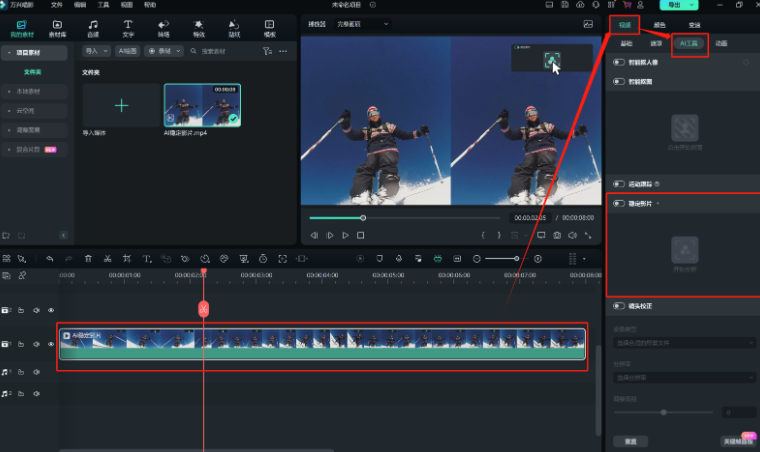Open the 文件 (File) menu
The image size is (760, 452).
point(56,5)
